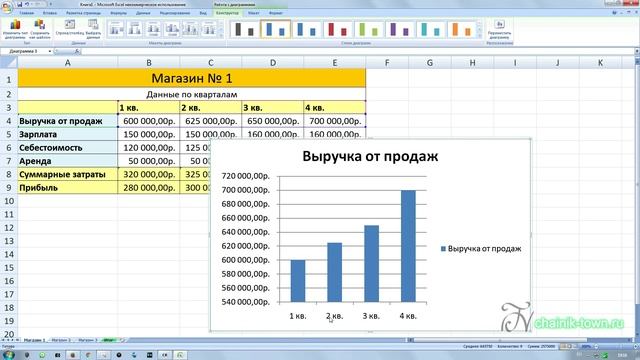Open the Data (Данные) ribbon tab

point(143,13)
